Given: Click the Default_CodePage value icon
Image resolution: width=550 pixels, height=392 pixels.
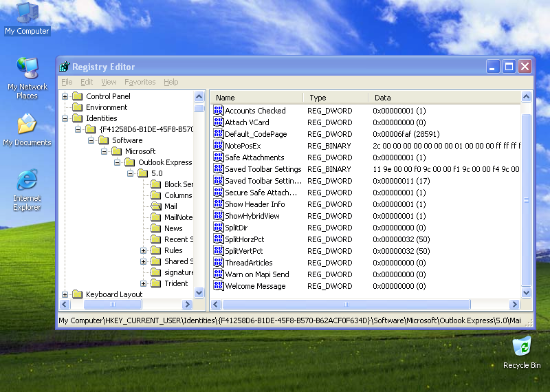Looking at the screenshot, I should pyautogui.click(x=218, y=133).
